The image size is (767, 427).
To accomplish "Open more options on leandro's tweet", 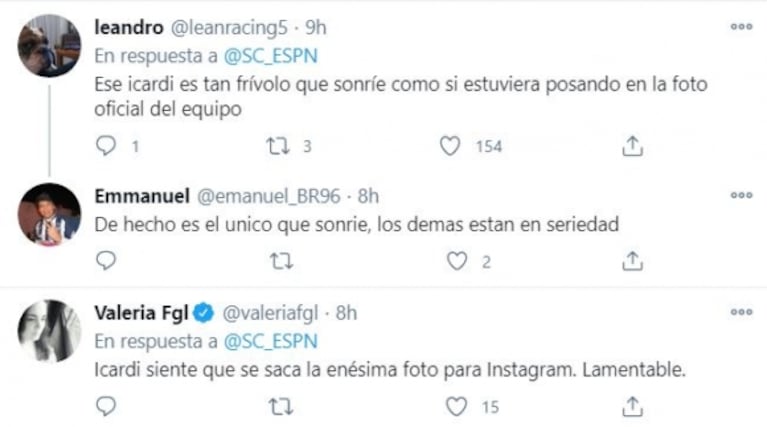I will [741, 27].
